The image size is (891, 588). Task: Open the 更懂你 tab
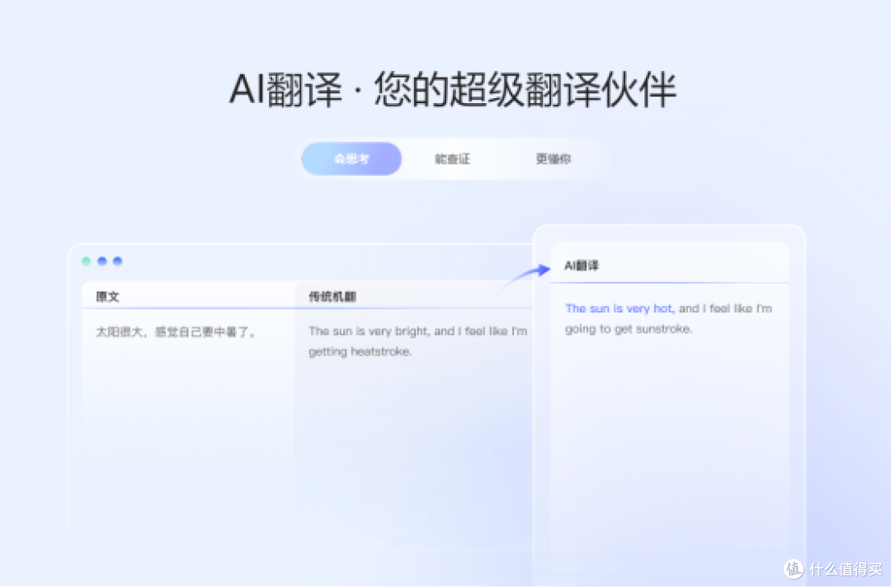pyautogui.click(x=553, y=158)
